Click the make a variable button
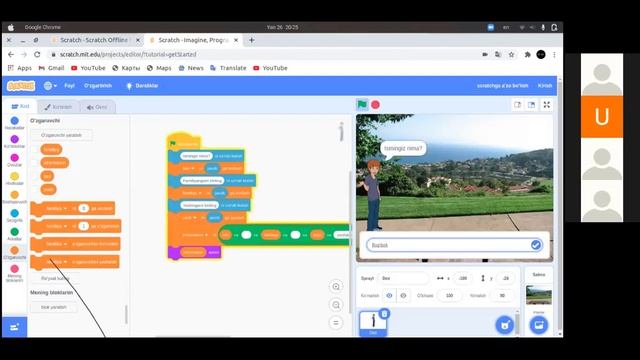 pos(61,135)
